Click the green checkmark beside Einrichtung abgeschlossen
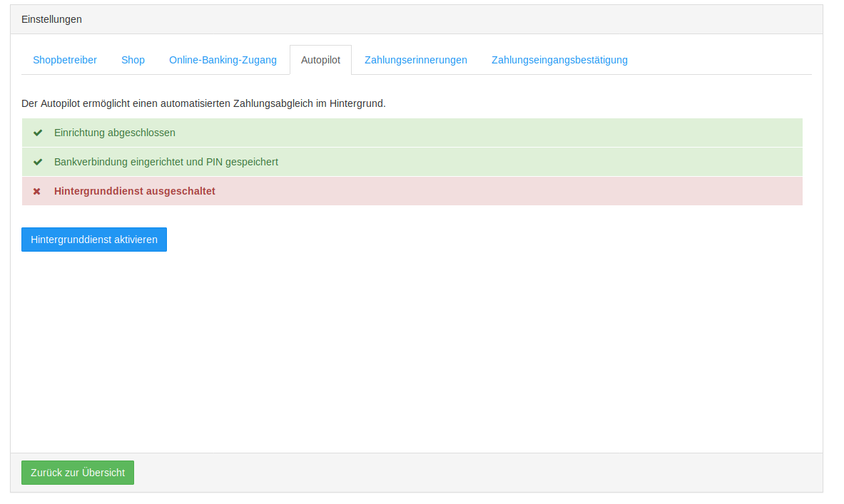This screenshot has width=844, height=504. [38, 133]
